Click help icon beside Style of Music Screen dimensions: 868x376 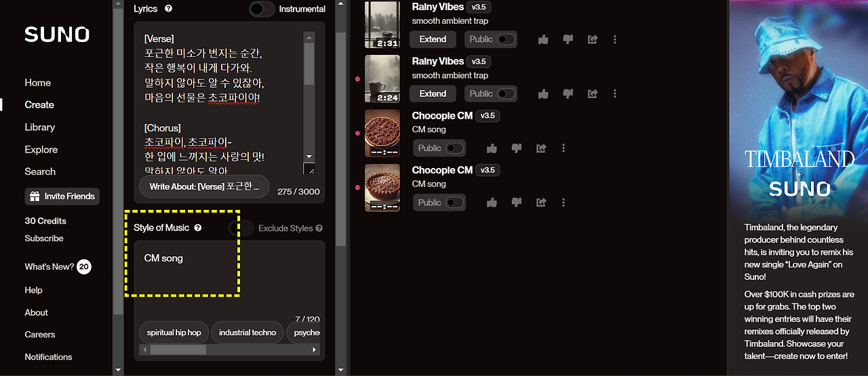coord(198,228)
